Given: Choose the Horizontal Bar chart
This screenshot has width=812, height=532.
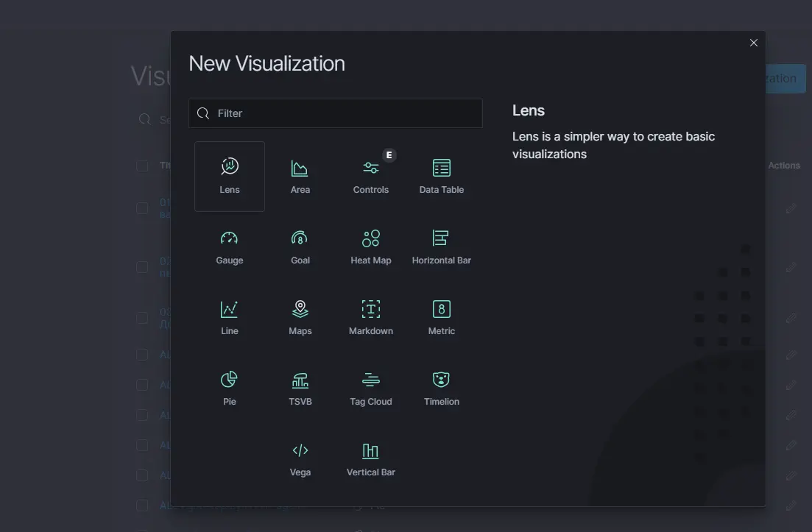Looking at the screenshot, I should pyautogui.click(x=442, y=247).
